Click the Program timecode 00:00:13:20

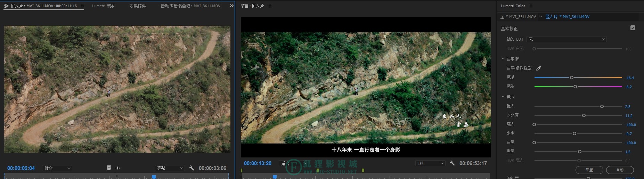[x=258, y=163]
